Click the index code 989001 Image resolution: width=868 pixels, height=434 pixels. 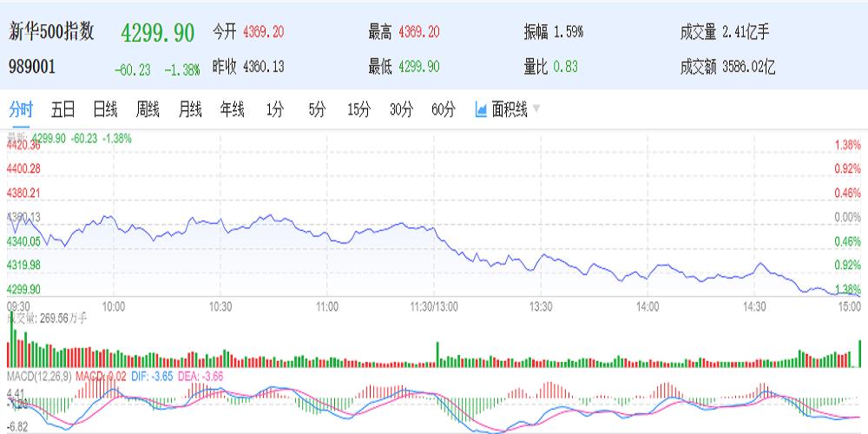(x=31, y=67)
